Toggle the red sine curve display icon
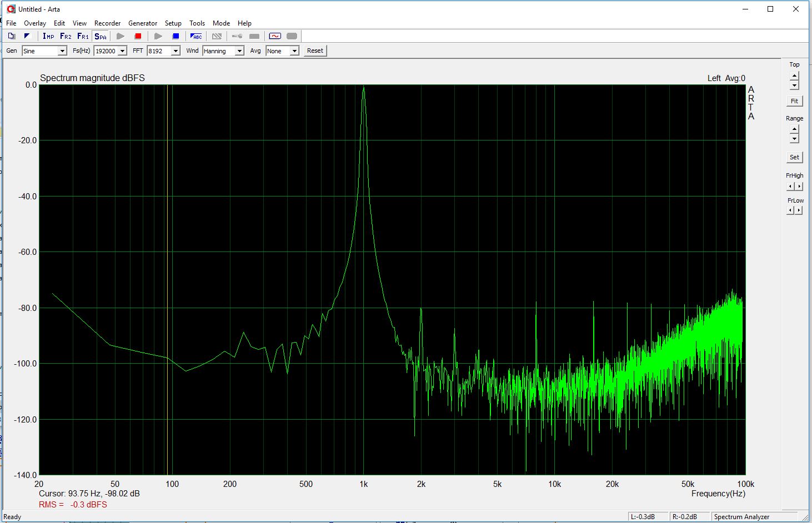The width and height of the screenshot is (812, 523). point(275,36)
